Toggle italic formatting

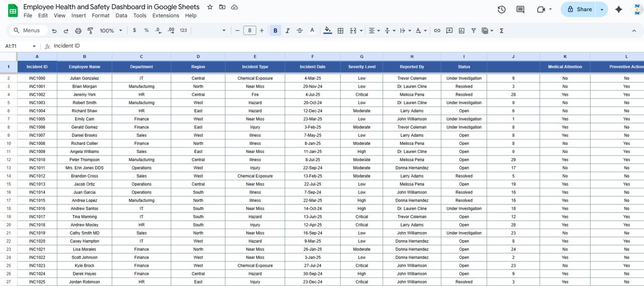pos(288,31)
